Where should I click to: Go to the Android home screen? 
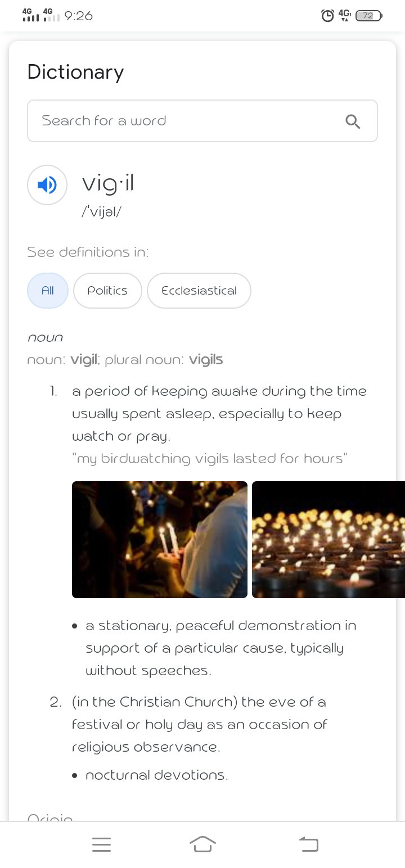pos(202,844)
